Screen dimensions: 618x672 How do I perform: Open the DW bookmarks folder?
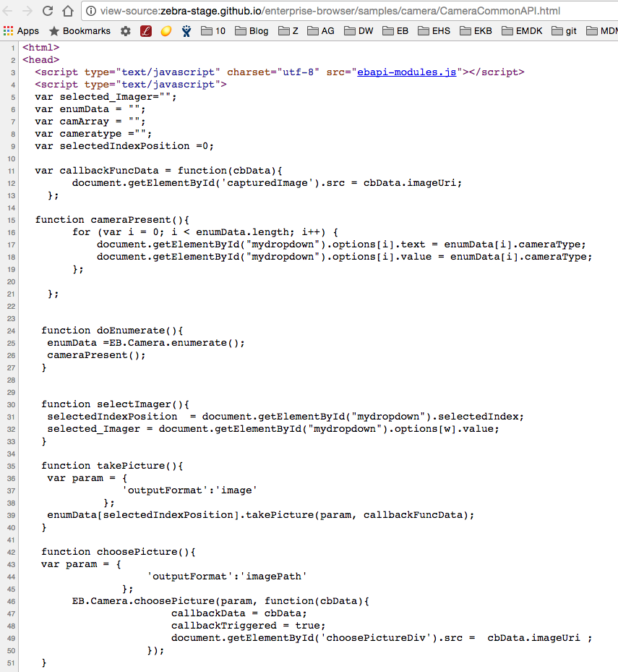click(x=358, y=31)
